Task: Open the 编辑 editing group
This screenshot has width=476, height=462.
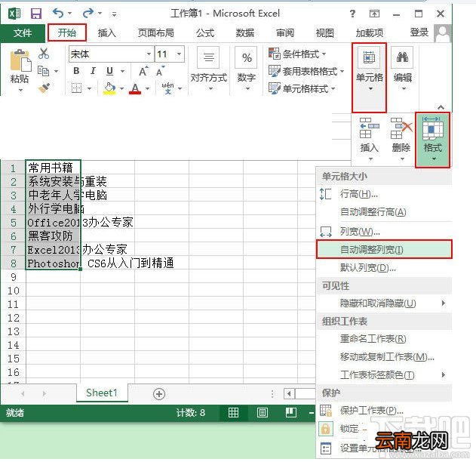Action: click(403, 69)
